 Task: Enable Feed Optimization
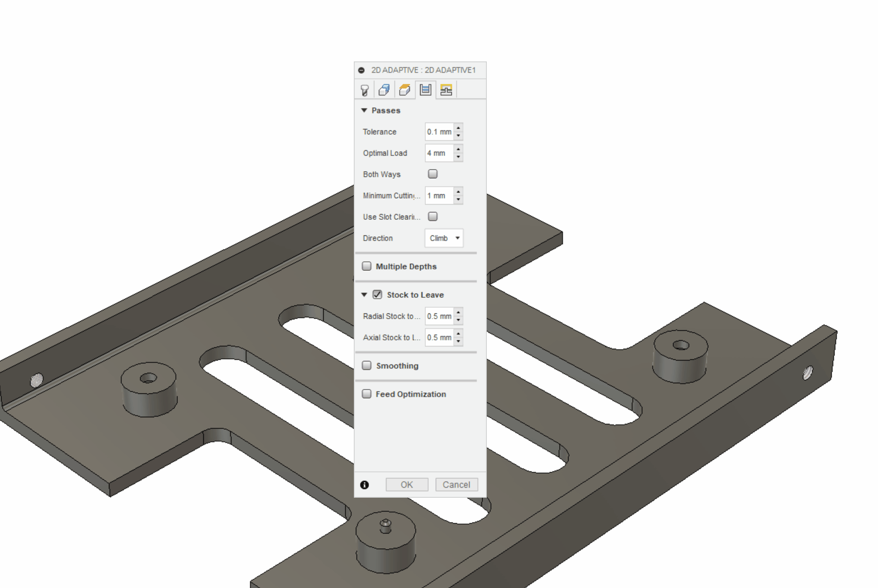coord(366,393)
